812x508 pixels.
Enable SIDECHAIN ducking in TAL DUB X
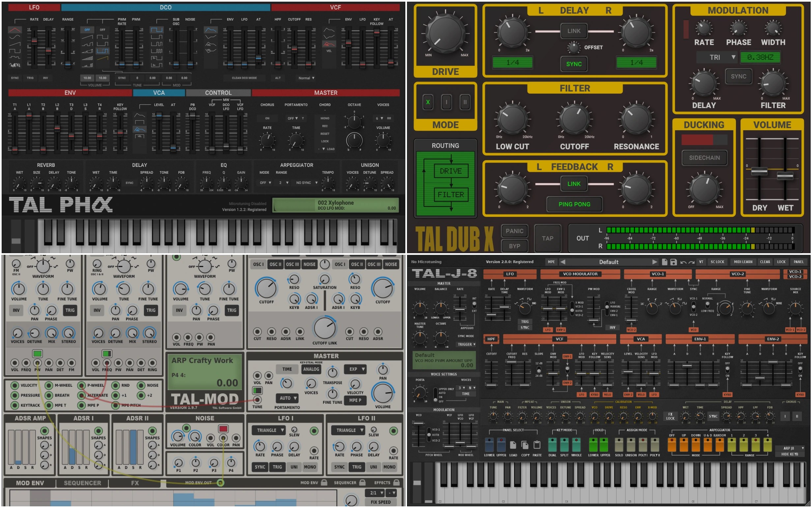click(704, 158)
